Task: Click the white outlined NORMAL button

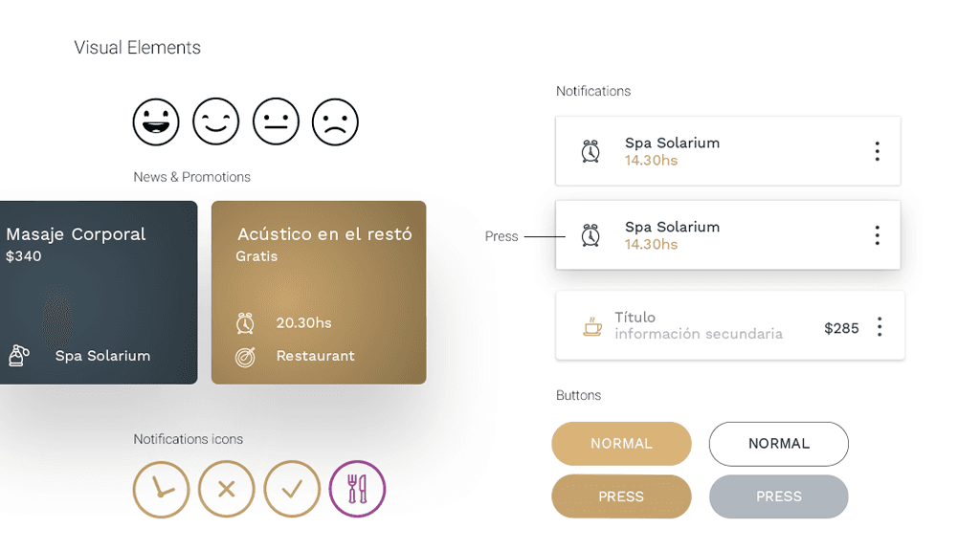Action: click(779, 444)
